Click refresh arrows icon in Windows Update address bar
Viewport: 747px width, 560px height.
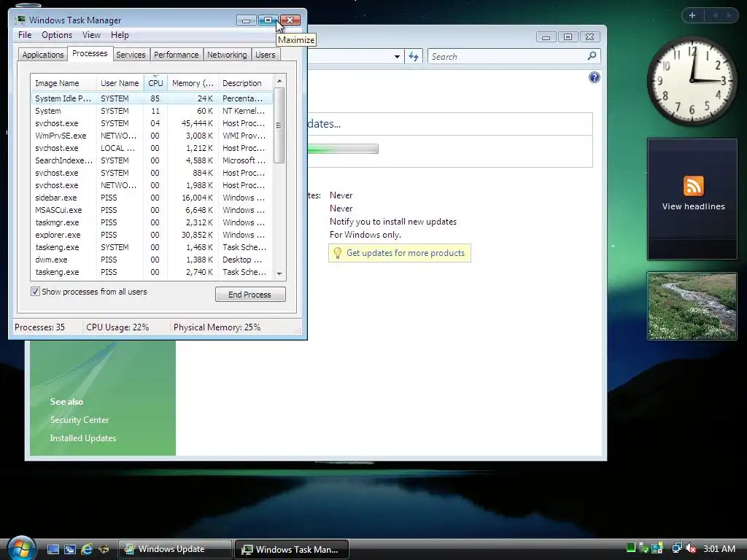pyautogui.click(x=414, y=57)
